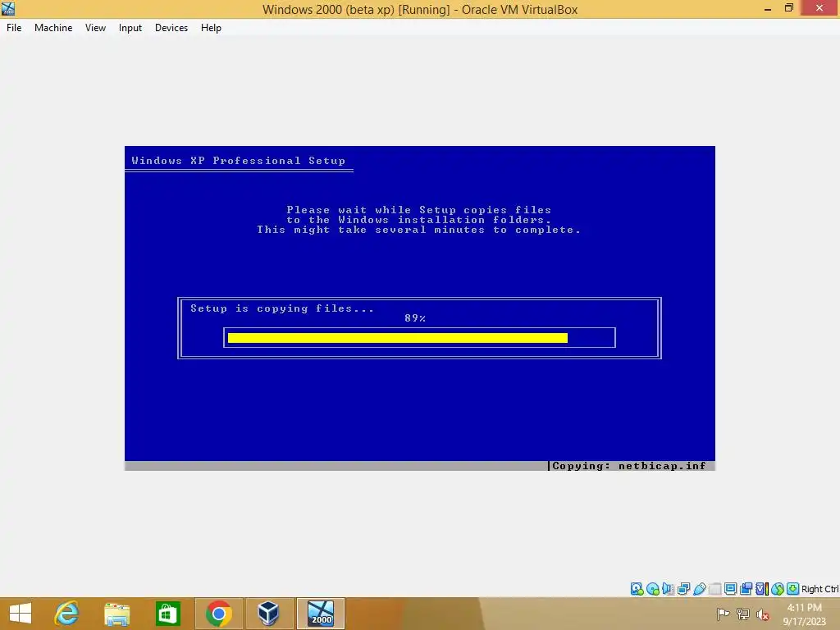
Task: Click the Right Ctrl host key label
Action: pyautogui.click(x=820, y=589)
